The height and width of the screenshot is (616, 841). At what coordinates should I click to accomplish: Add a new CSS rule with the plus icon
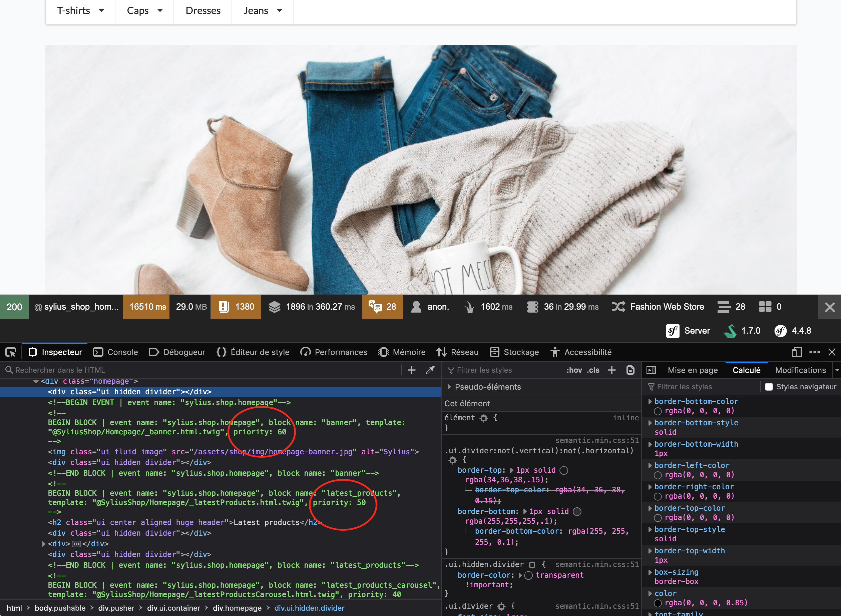click(612, 370)
